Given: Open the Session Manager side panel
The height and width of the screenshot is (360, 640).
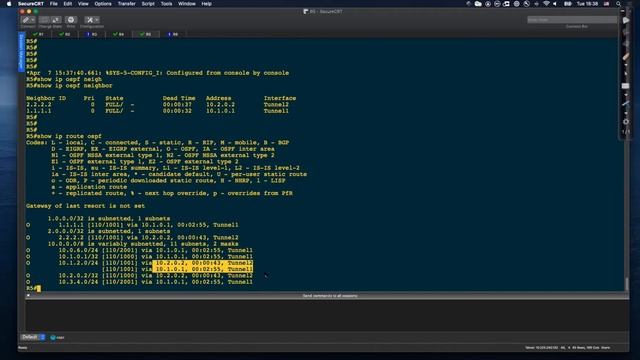Looking at the screenshot, I should tap(21, 52).
